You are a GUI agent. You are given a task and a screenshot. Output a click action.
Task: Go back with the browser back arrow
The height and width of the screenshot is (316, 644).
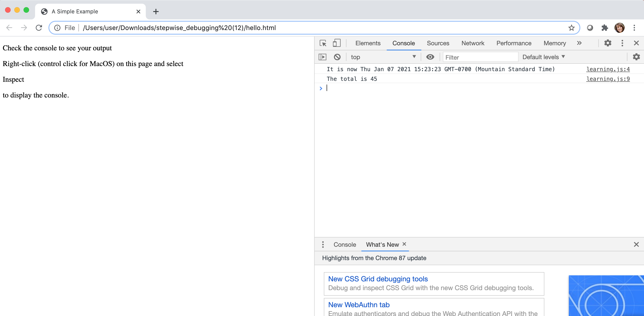(x=9, y=27)
